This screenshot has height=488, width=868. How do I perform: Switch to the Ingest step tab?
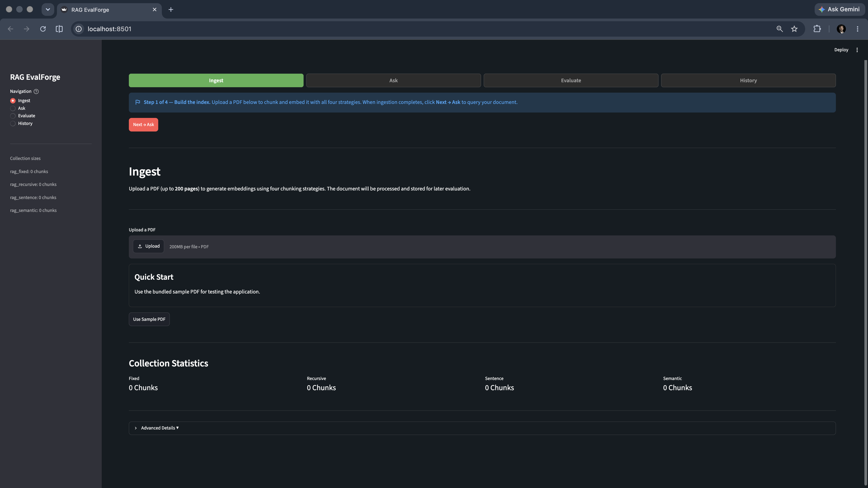pyautogui.click(x=216, y=80)
